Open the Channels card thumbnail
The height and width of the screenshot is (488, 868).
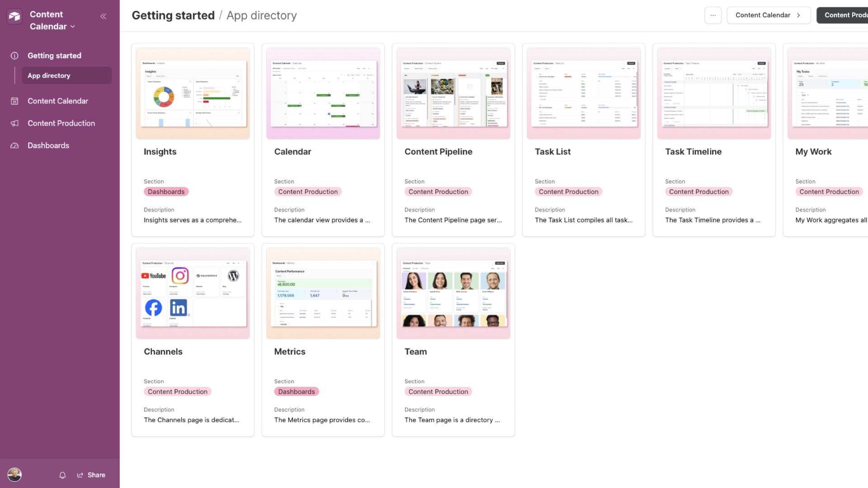pos(193,293)
